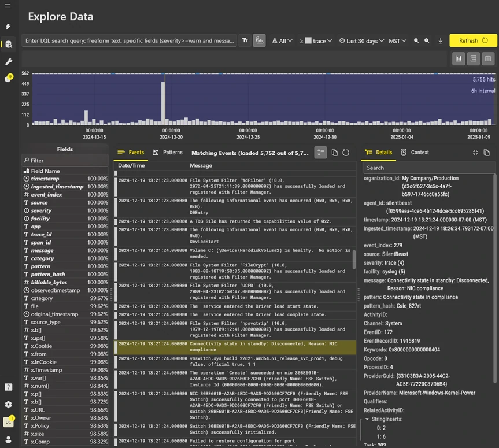Screen dimensions: 499x448
Task: Toggle the event list display options icon
Action: click(321, 152)
